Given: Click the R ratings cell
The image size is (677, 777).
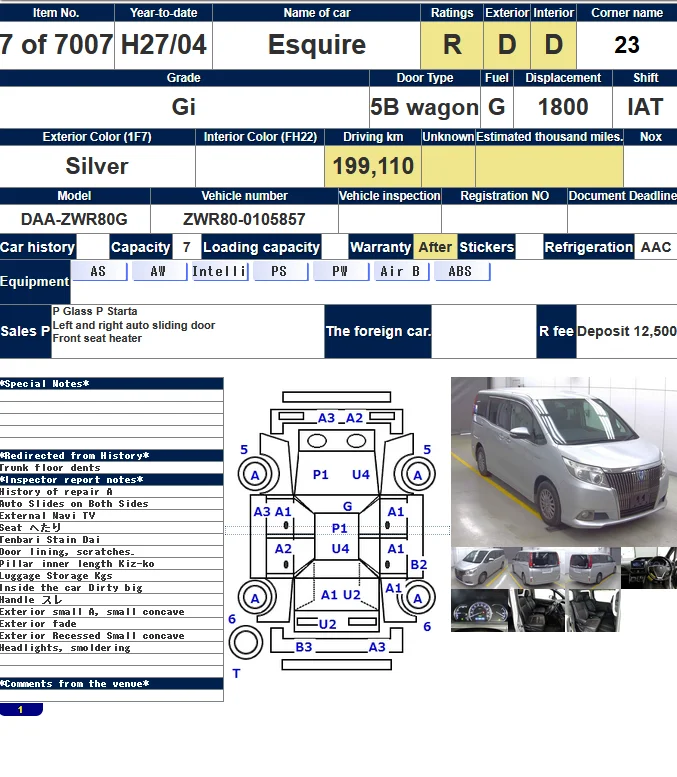Looking at the screenshot, I should (x=452, y=45).
